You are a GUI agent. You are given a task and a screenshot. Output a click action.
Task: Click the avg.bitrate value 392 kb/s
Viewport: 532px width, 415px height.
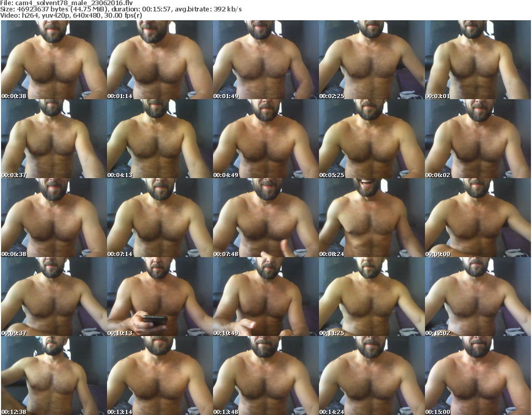coord(228,9)
